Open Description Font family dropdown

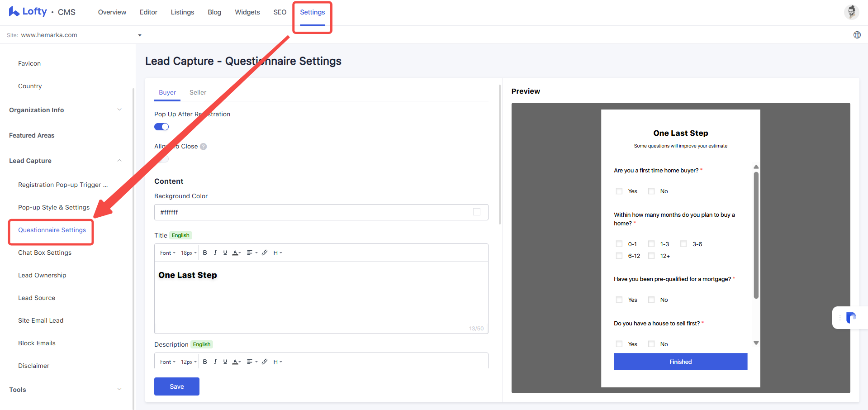[x=167, y=362]
